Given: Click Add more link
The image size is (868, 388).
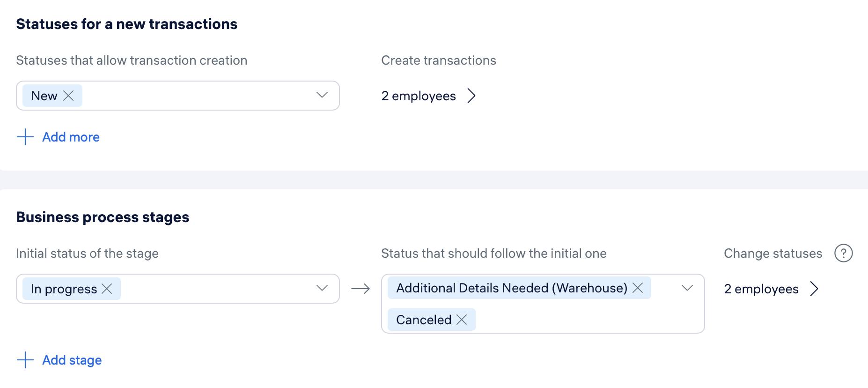Looking at the screenshot, I should tap(71, 137).
